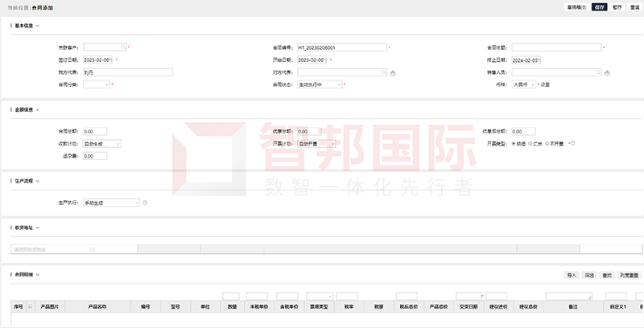Click the help icon next to 开票类型 options

573,143
